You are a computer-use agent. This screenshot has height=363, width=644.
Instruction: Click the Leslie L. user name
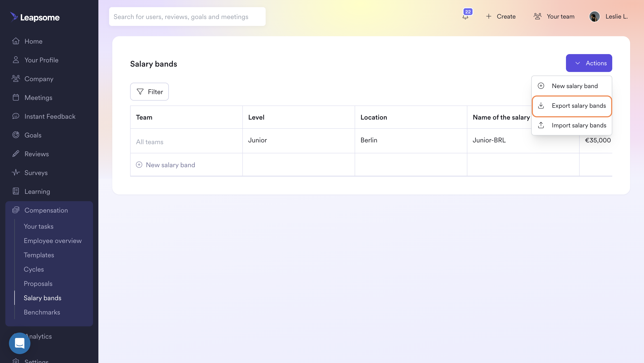click(616, 17)
